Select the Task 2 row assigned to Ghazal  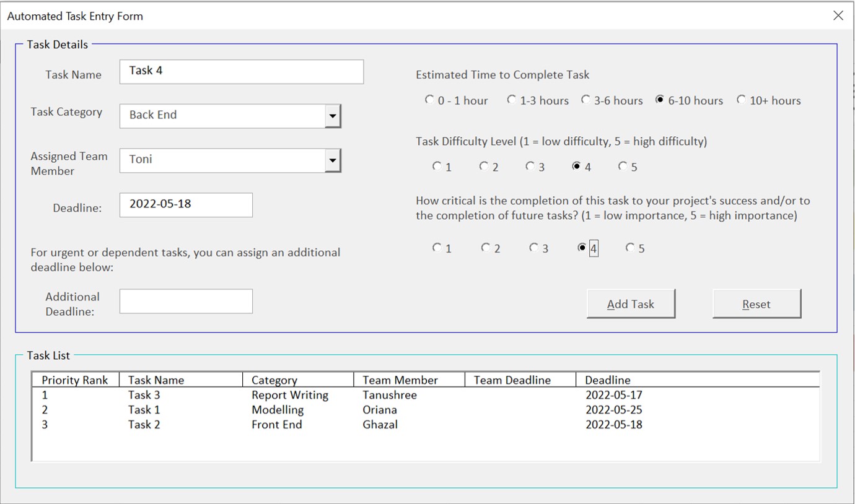pos(145,425)
